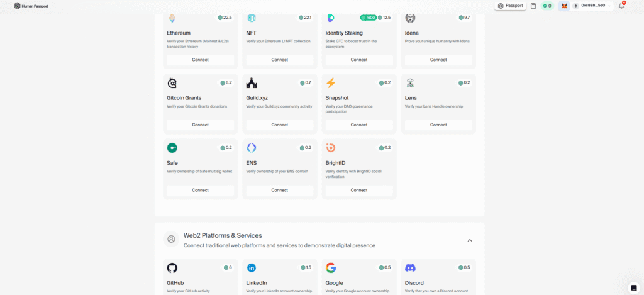
Task: Click the Ethereum stamp icon
Action: click(172, 18)
